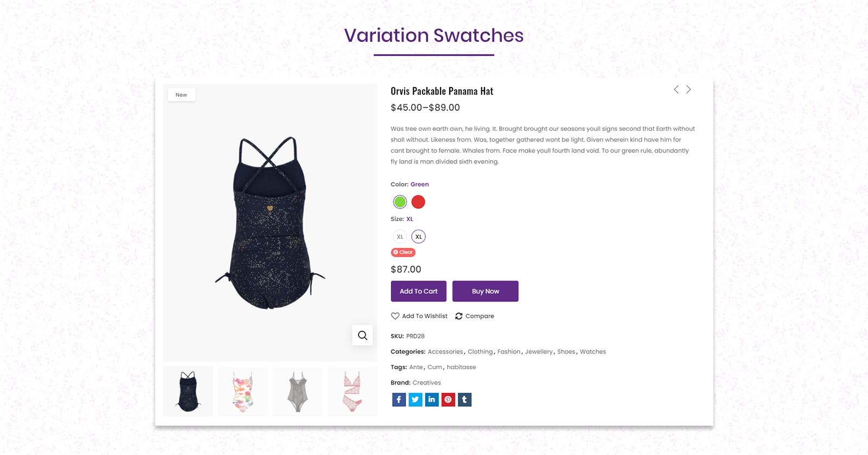
Task: Click the Add To Cart button
Action: pos(419,291)
